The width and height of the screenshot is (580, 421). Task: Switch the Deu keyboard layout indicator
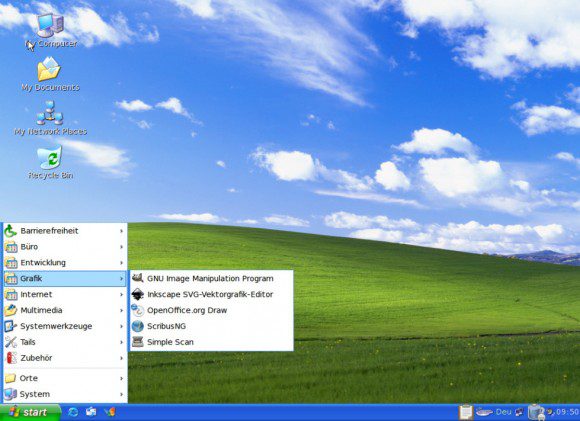click(503, 412)
